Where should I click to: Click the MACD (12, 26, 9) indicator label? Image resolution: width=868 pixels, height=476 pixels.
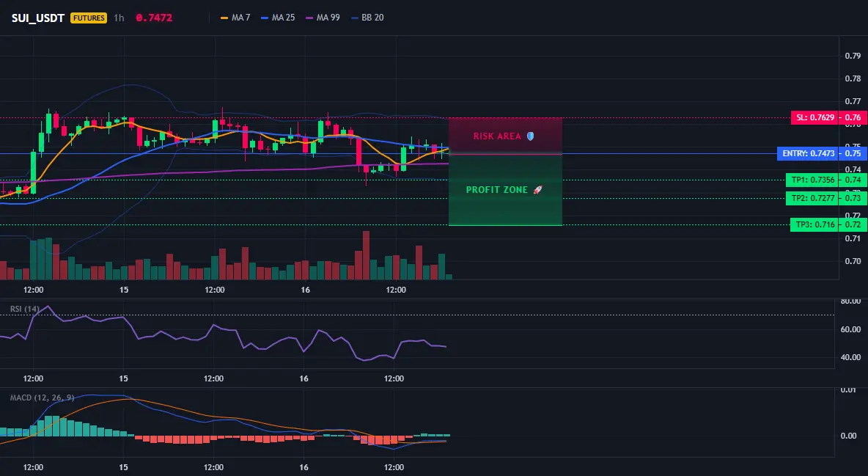pyautogui.click(x=42, y=398)
